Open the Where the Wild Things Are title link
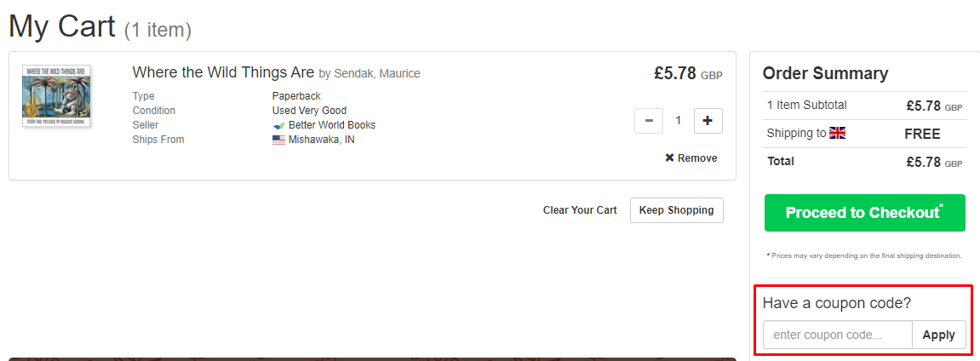Screen dimensions: 980x361 tap(223, 72)
